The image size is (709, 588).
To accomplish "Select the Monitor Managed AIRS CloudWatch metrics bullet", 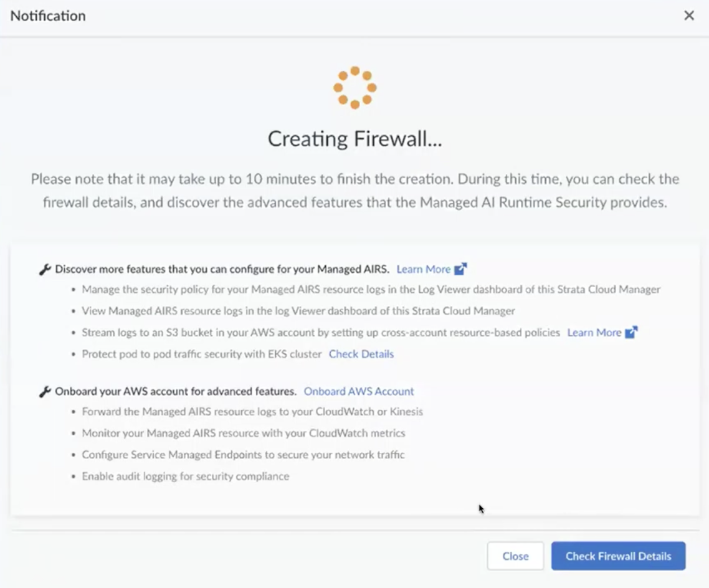I will [x=243, y=433].
